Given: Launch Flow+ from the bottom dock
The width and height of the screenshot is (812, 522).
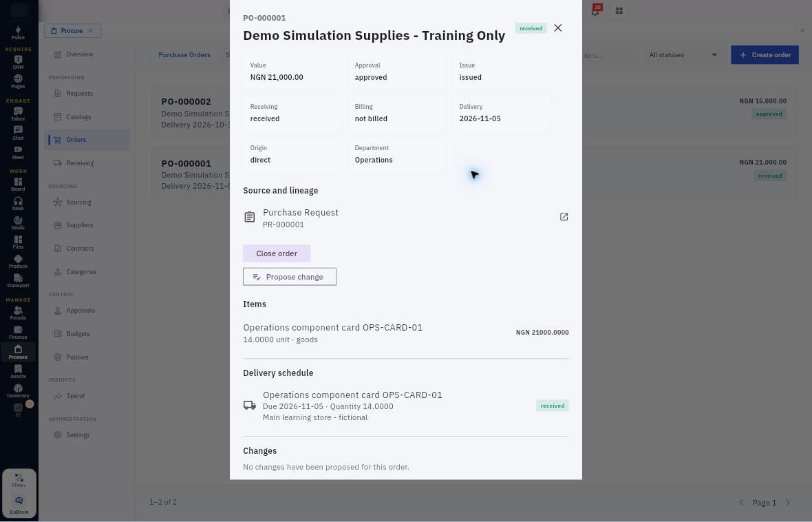Looking at the screenshot, I should pyautogui.click(x=19, y=480).
